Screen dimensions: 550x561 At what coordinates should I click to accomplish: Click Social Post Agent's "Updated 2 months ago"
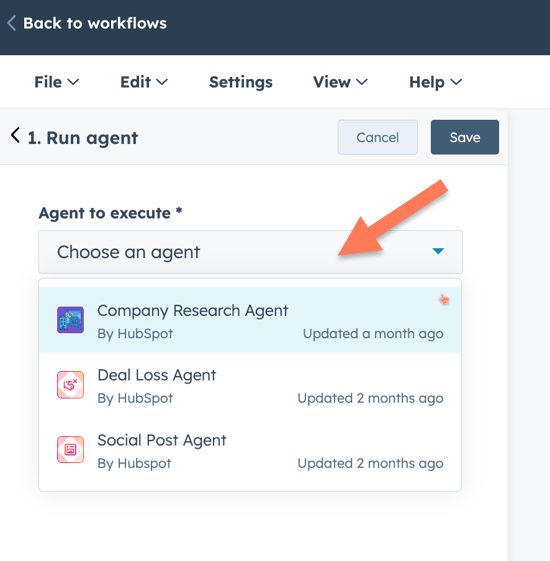(x=370, y=463)
